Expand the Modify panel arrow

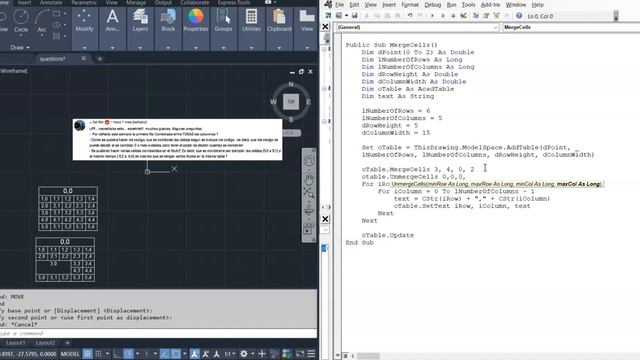[x=84, y=48]
